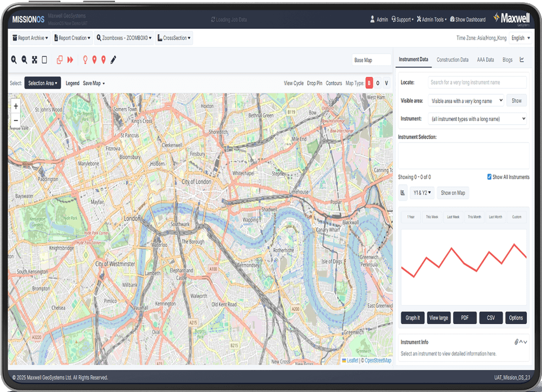This screenshot has width=542, height=392.
Task: Click the zoom out magnifier icon
Action: coord(24,60)
